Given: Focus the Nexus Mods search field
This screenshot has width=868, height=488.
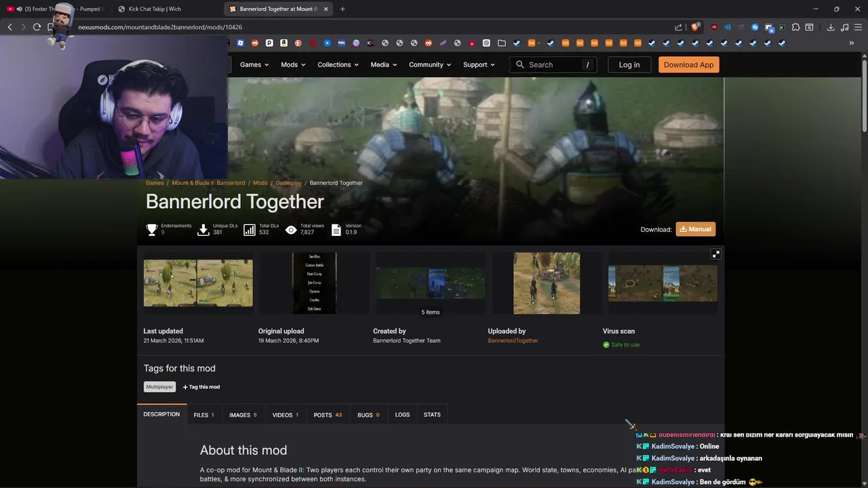Looking at the screenshot, I should pos(553,64).
